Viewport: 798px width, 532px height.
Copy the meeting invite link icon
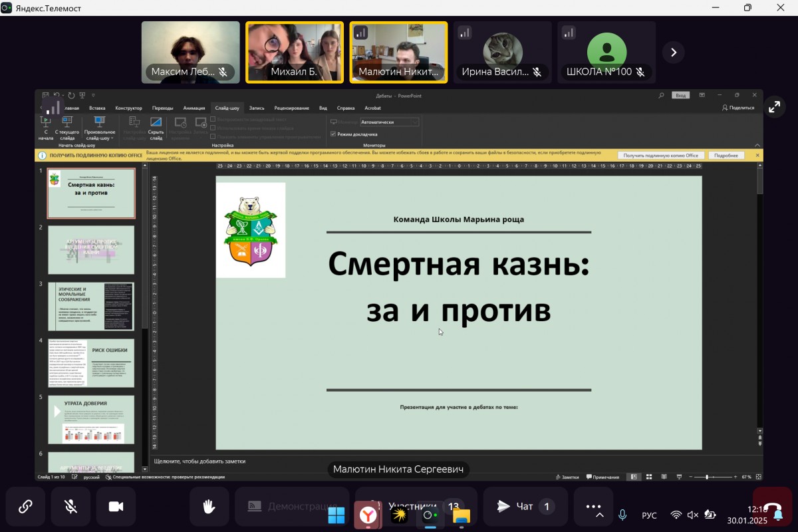(25, 507)
